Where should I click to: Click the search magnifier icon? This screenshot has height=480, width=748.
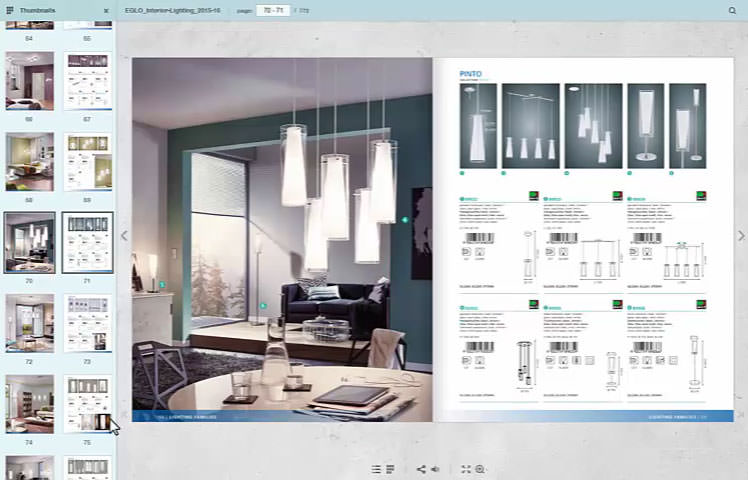click(x=732, y=10)
